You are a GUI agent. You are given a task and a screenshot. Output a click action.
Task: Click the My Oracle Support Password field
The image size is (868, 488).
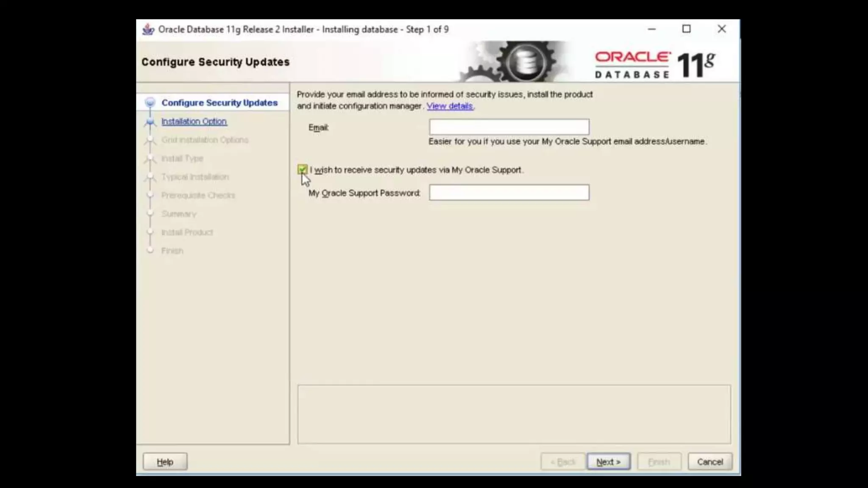[509, 193]
